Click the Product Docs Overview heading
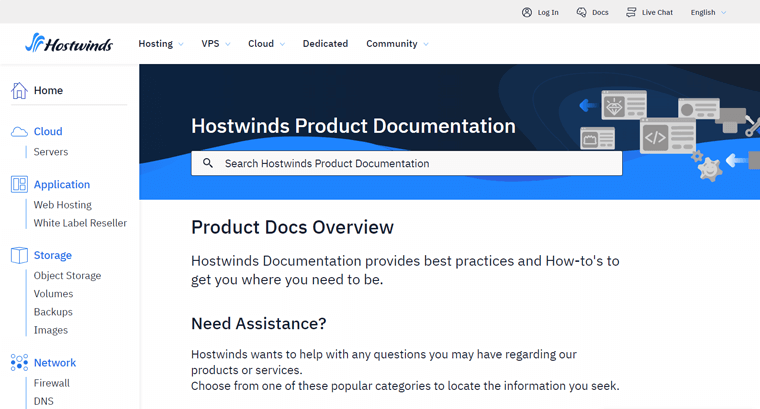 click(x=292, y=227)
